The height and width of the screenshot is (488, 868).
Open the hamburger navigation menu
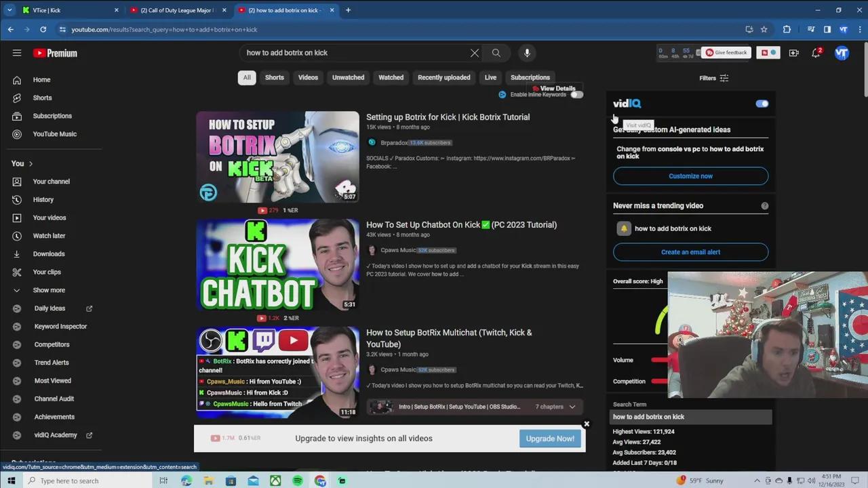(17, 52)
